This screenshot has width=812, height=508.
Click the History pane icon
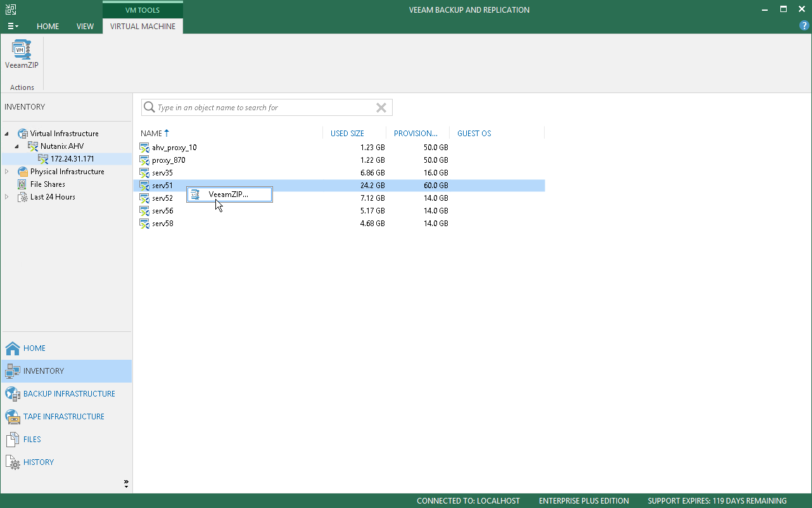point(13,462)
